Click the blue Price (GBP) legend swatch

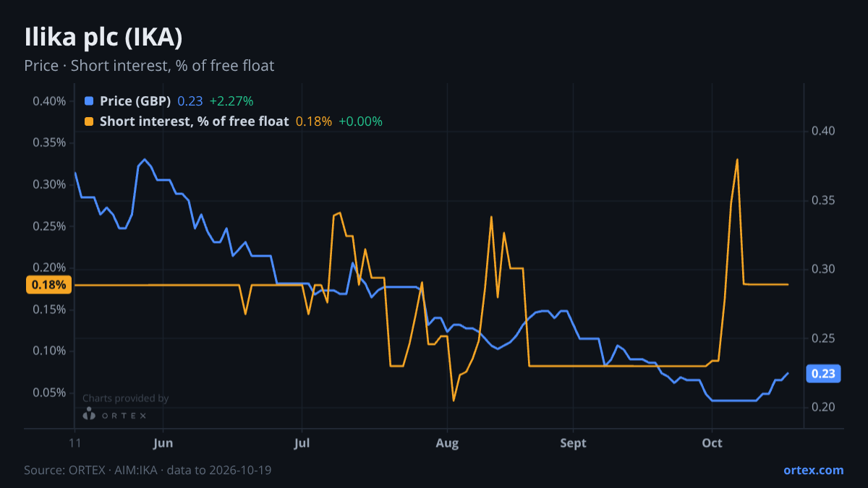[x=89, y=101]
